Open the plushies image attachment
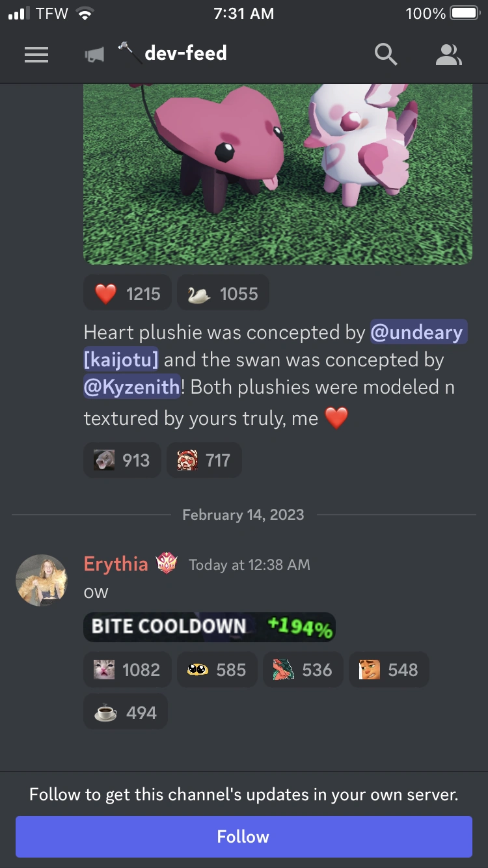Image resolution: width=488 pixels, height=868 pixels. coord(278,174)
